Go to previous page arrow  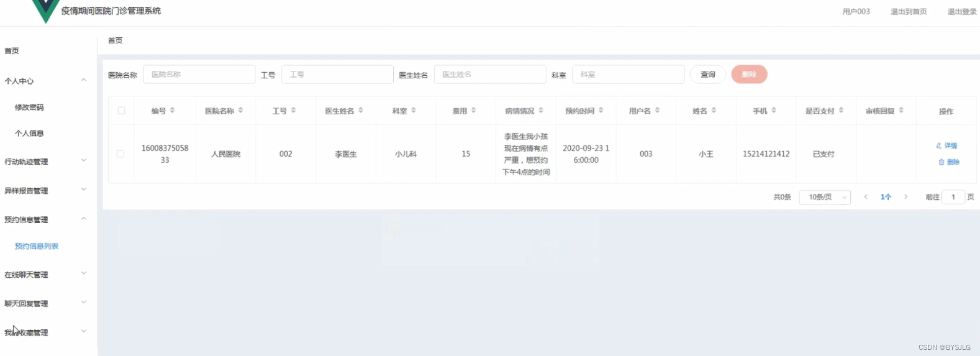click(866, 197)
